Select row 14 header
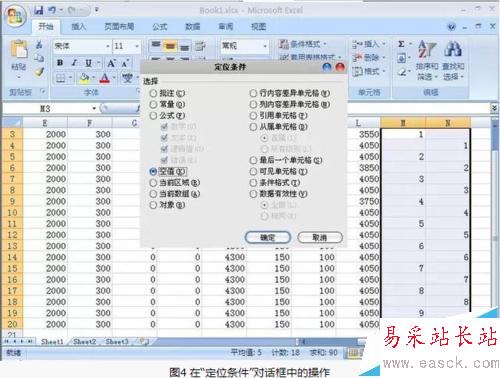The image size is (500, 378). [12, 257]
